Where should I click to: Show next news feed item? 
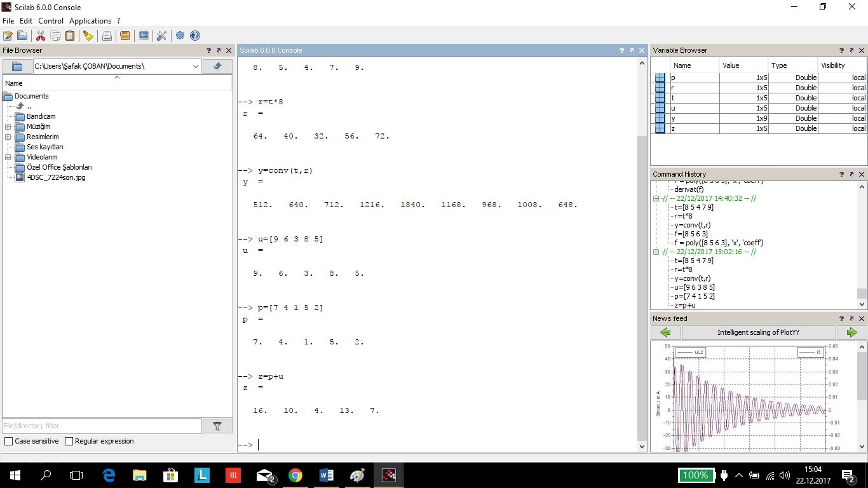coord(851,332)
